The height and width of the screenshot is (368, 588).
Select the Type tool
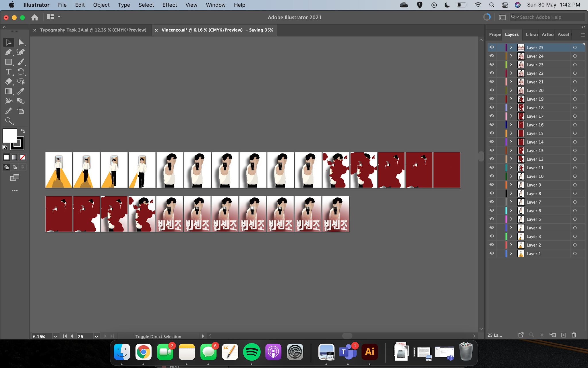(x=8, y=72)
